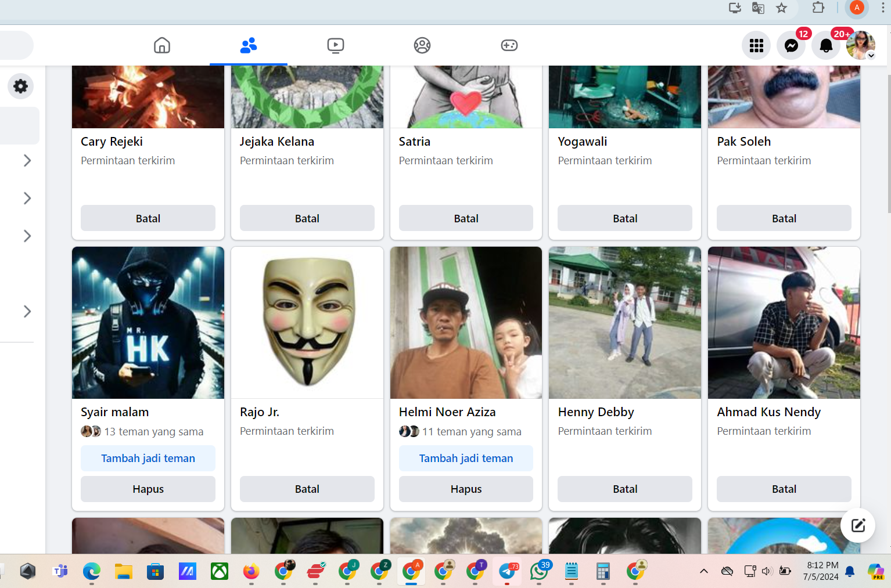The height and width of the screenshot is (588, 891).
Task: Open the Chrome profile avatar A
Action: pos(857,8)
